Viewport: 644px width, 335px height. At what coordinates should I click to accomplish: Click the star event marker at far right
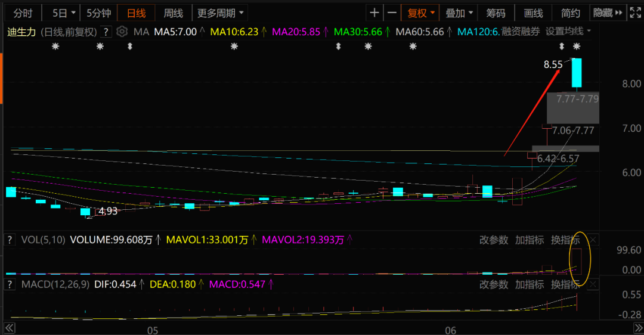click(x=577, y=46)
